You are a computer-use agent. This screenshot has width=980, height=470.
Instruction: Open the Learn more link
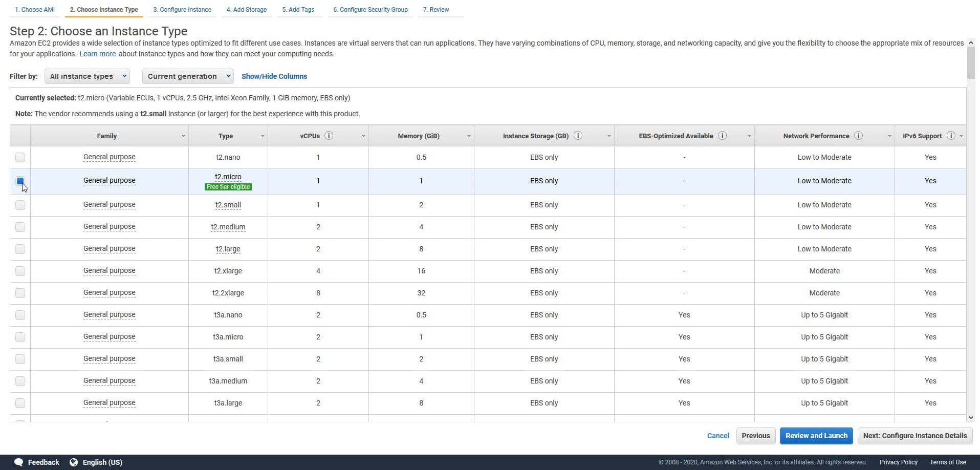pyautogui.click(x=97, y=53)
